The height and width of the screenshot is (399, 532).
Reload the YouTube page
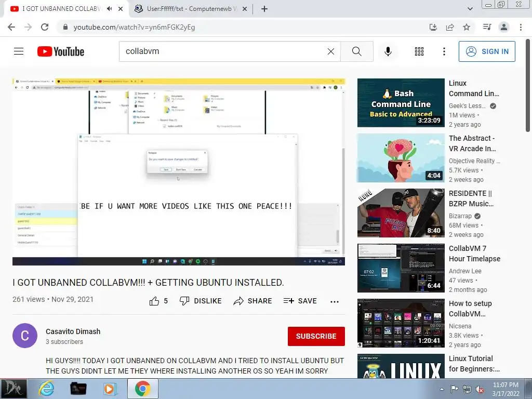[x=45, y=27]
